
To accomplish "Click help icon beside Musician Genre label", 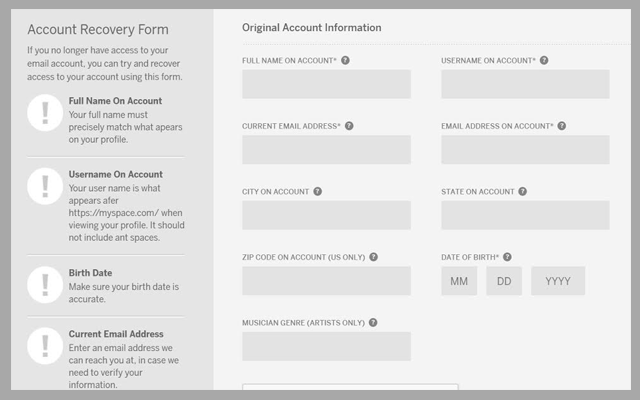I will tap(373, 323).
